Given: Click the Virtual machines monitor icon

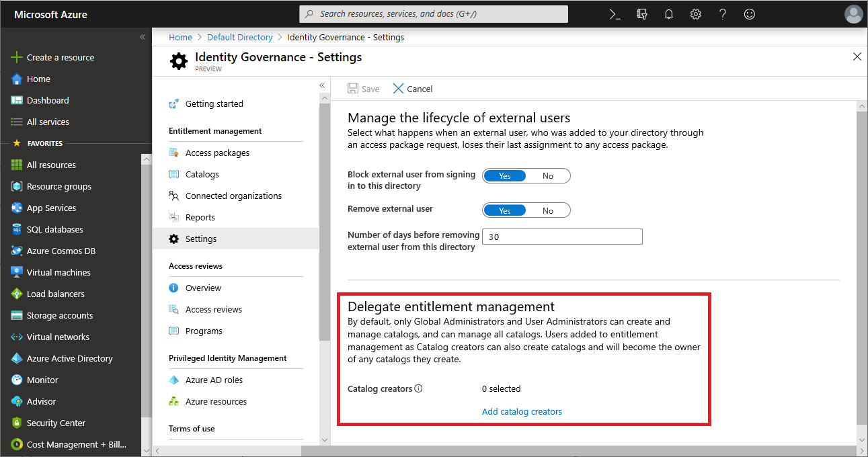Looking at the screenshot, I should pos(17,272).
